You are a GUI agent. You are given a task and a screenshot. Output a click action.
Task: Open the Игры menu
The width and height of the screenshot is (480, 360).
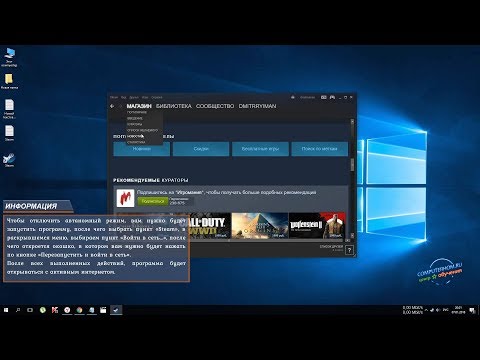coord(145,97)
